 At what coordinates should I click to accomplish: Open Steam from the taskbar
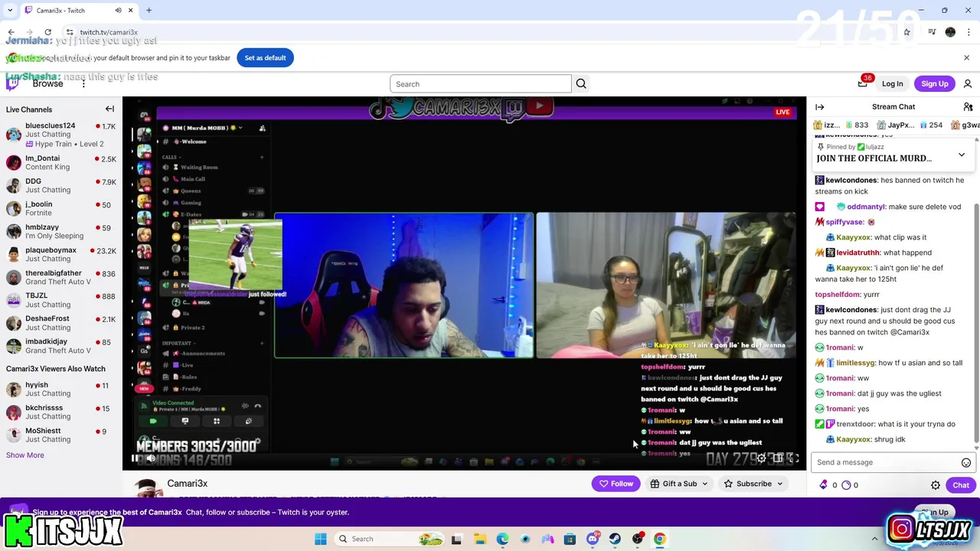click(615, 539)
